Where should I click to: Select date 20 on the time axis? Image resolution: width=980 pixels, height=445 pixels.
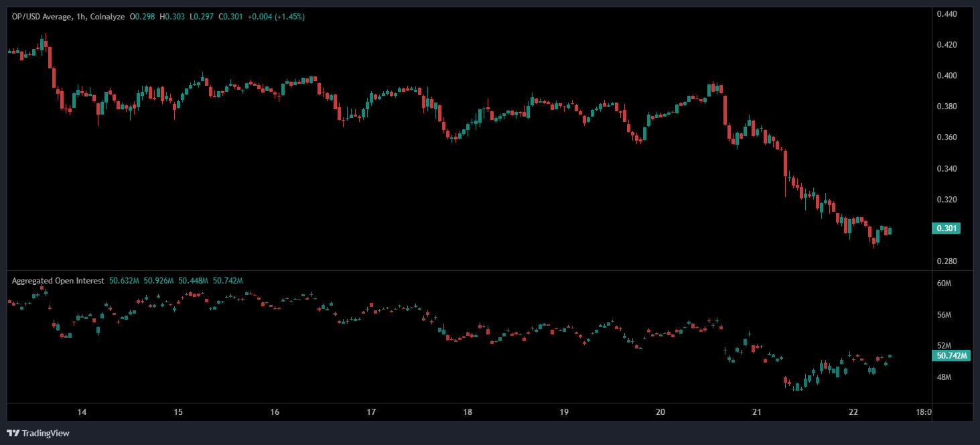tap(660, 412)
